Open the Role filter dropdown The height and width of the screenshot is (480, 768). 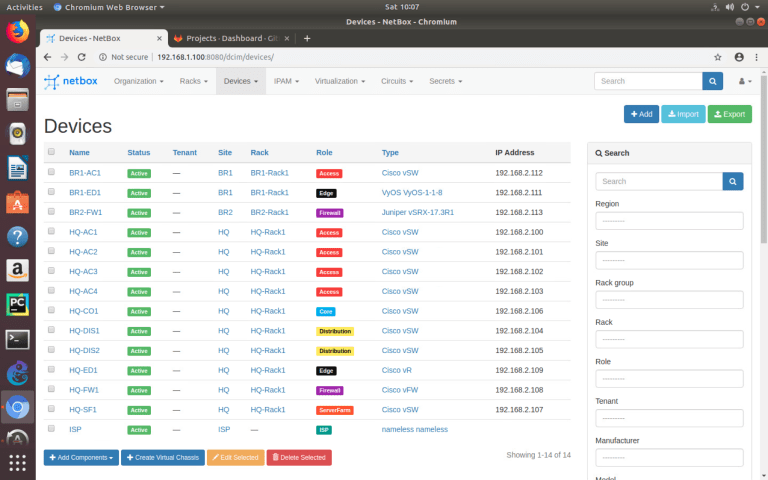669,379
